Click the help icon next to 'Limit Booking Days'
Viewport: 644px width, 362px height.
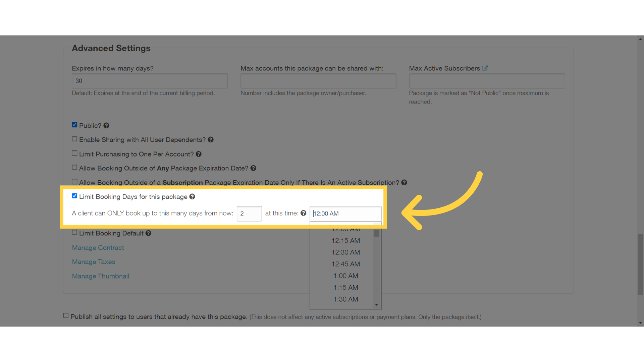pos(193,197)
